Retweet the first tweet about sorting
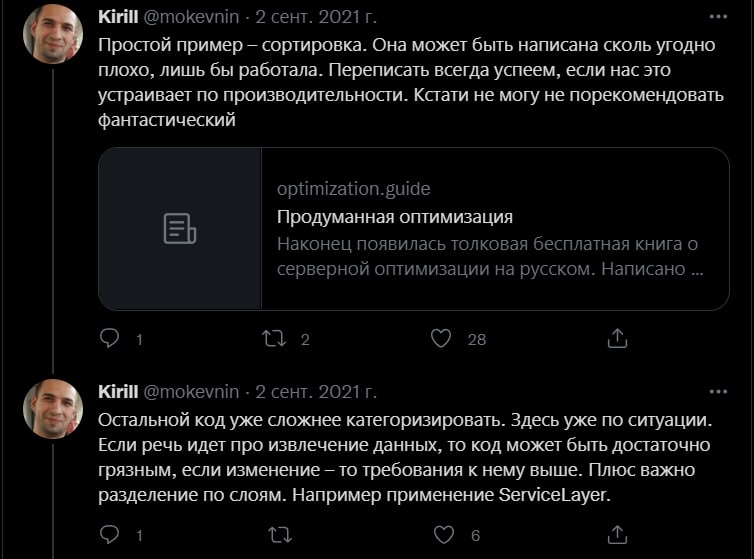Image resolution: width=754 pixels, height=559 pixels. [273, 339]
